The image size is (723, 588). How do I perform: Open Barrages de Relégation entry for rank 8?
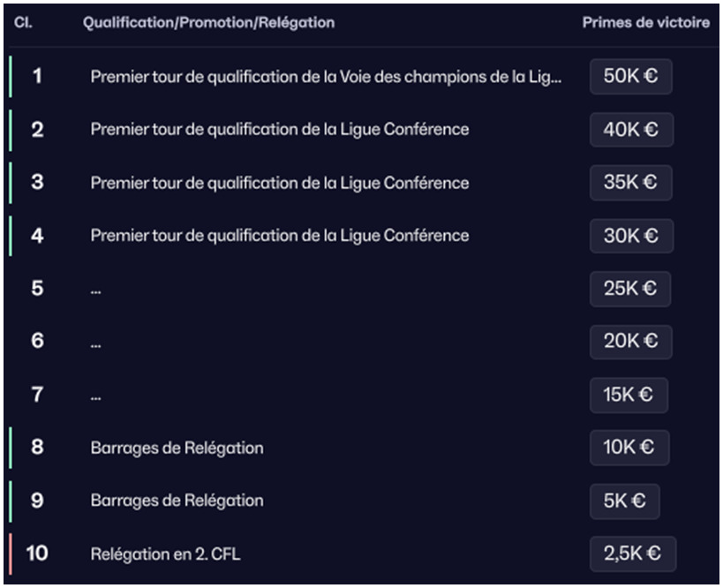(x=177, y=448)
